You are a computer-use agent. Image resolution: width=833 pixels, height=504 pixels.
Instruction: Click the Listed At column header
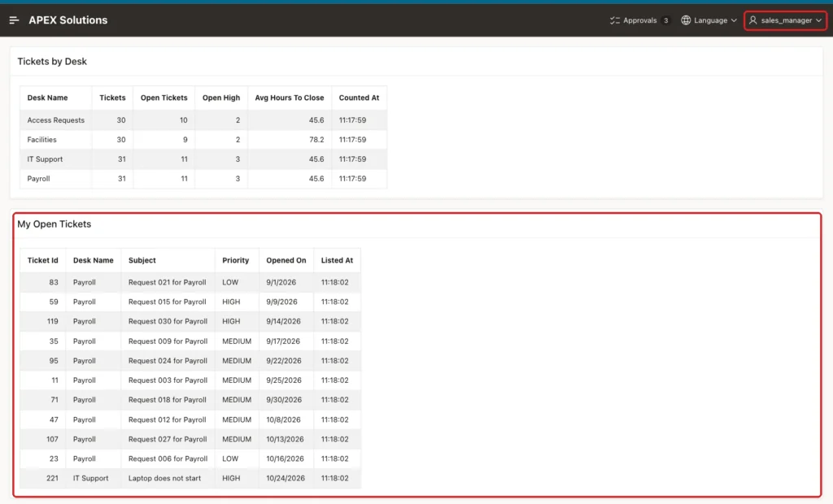point(337,260)
